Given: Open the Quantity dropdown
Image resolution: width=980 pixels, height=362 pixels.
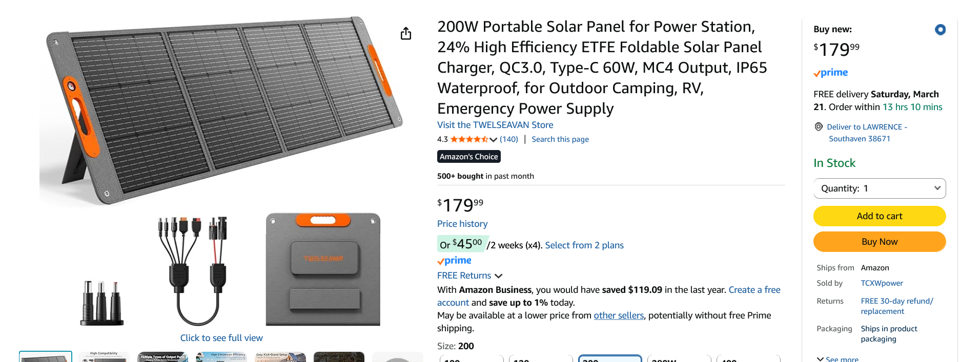Looking at the screenshot, I should 879,188.
